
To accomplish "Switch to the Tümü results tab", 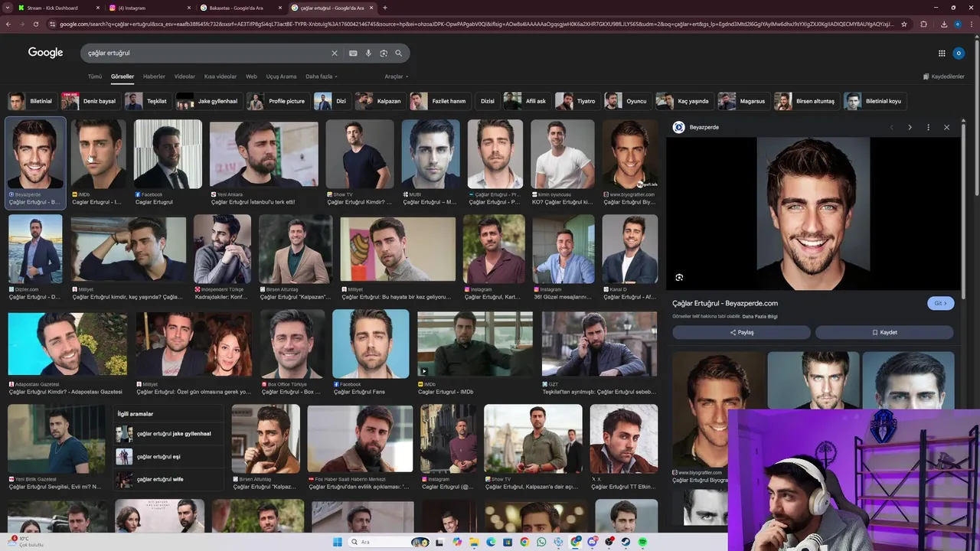I will (x=95, y=77).
